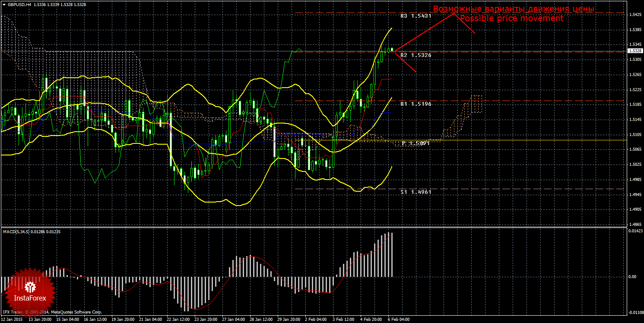The width and height of the screenshot is (644, 323).
Task: Click the 2 Feb 04:00 time axis label
Action: [x=316, y=320]
